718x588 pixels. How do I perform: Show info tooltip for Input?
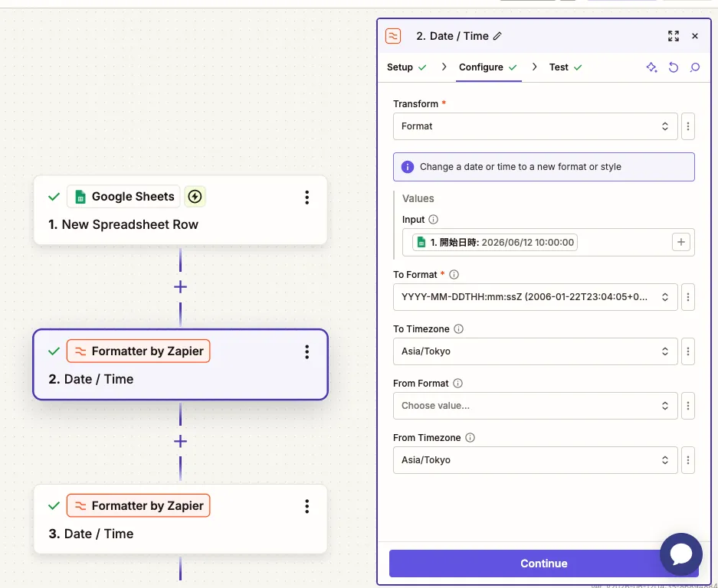coord(433,220)
